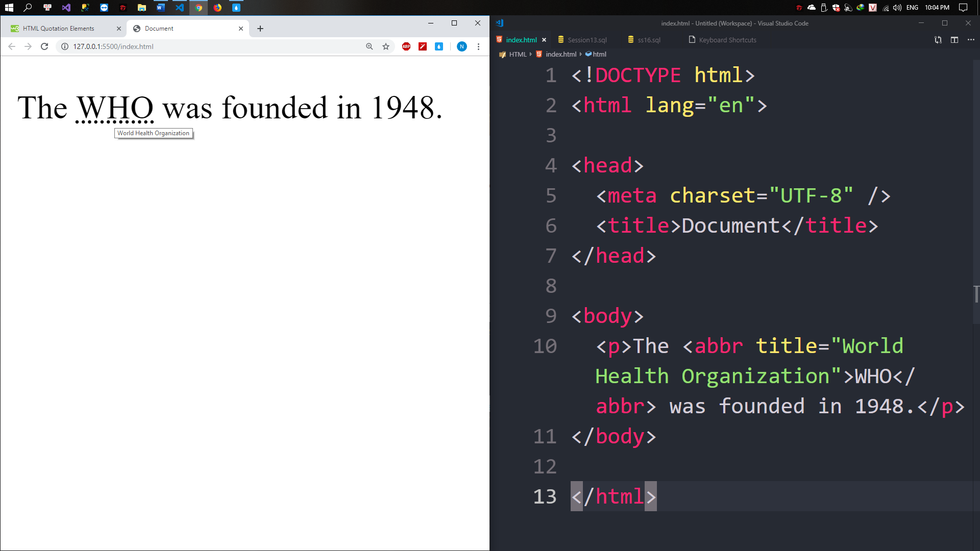Switch to the Keyboard Shortcuts tab
Viewport: 980px width, 551px height.
click(727, 40)
